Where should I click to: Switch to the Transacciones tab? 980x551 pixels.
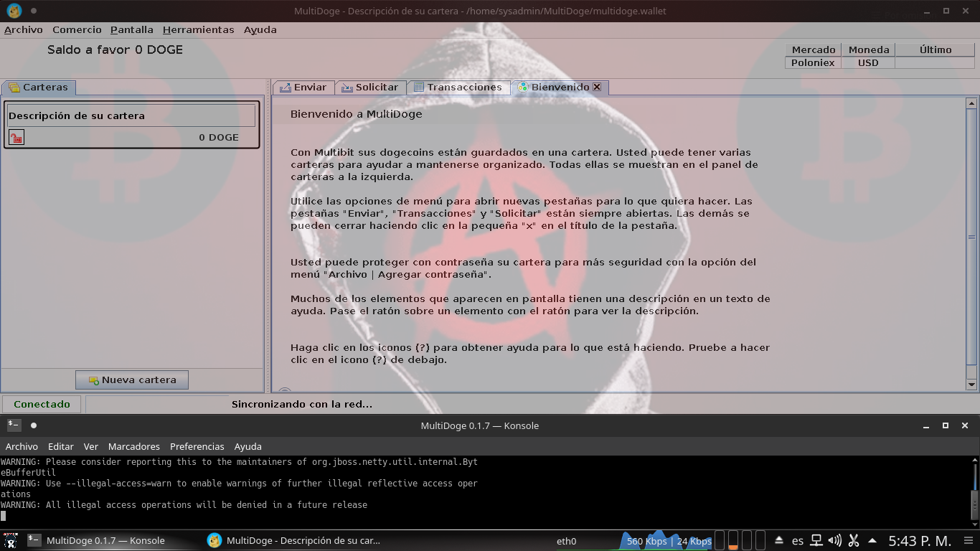[458, 87]
